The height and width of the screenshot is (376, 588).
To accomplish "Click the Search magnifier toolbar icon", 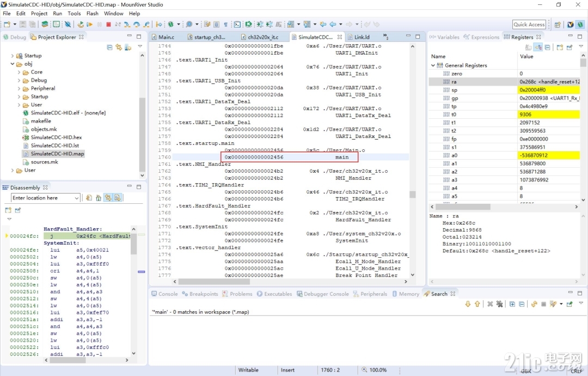I will pyautogui.click(x=189, y=25).
